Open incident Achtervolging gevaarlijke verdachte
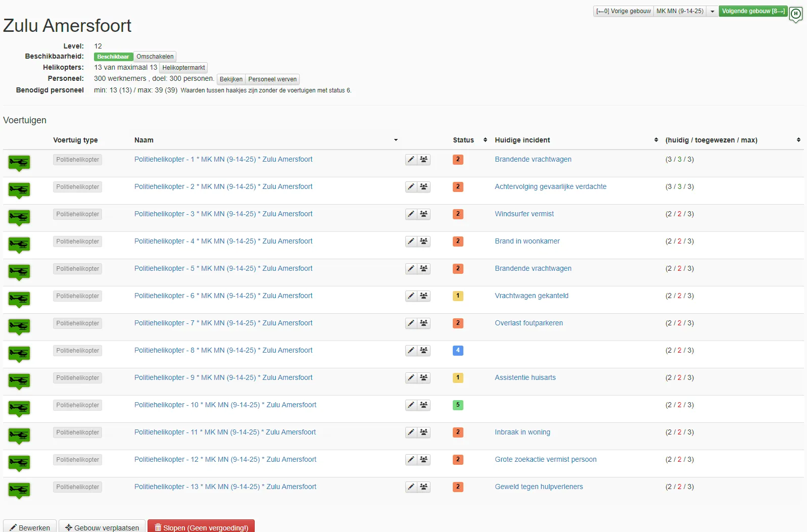The width and height of the screenshot is (807, 532). point(550,186)
